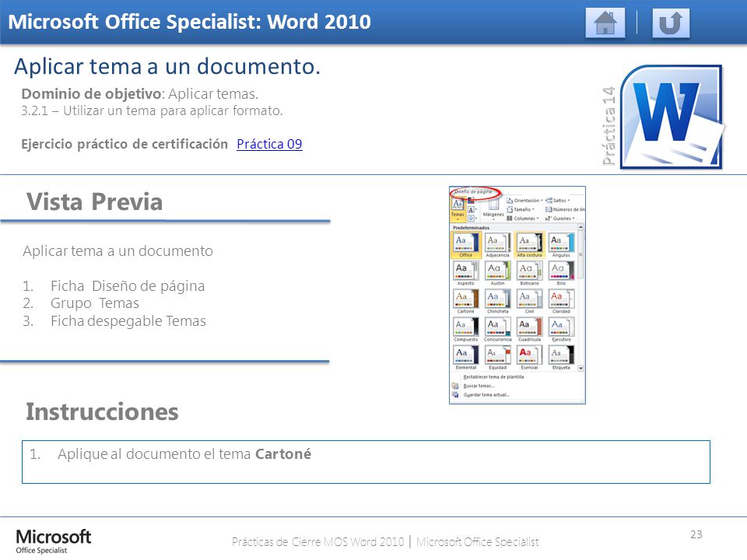Open the Práctica 09 link
The width and height of the screenshot is (747, 560).
[x=269, y=144]
